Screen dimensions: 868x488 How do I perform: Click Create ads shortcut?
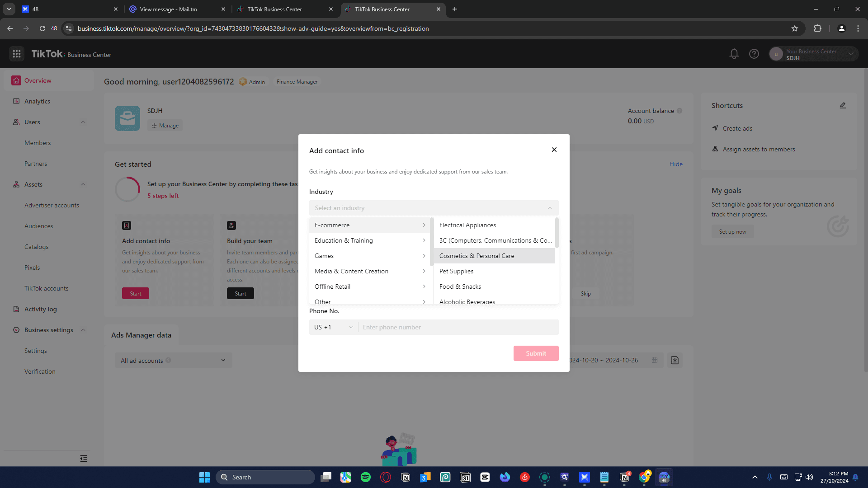pyautogui.click(x=737, y=128)
